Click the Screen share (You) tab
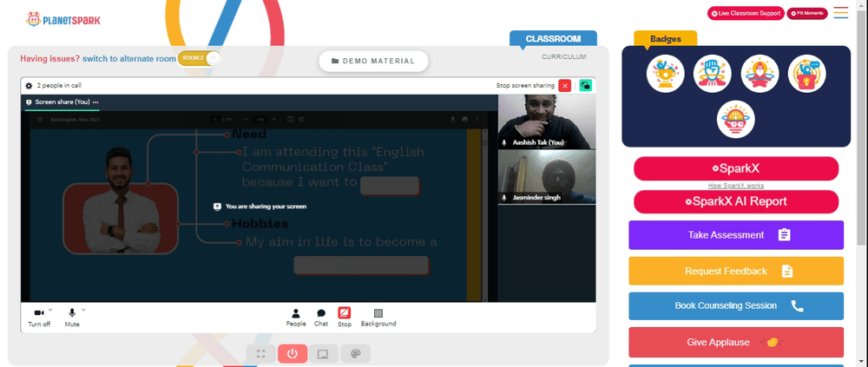868x367 pixels. pyautogui.click(x=62, y=102)
